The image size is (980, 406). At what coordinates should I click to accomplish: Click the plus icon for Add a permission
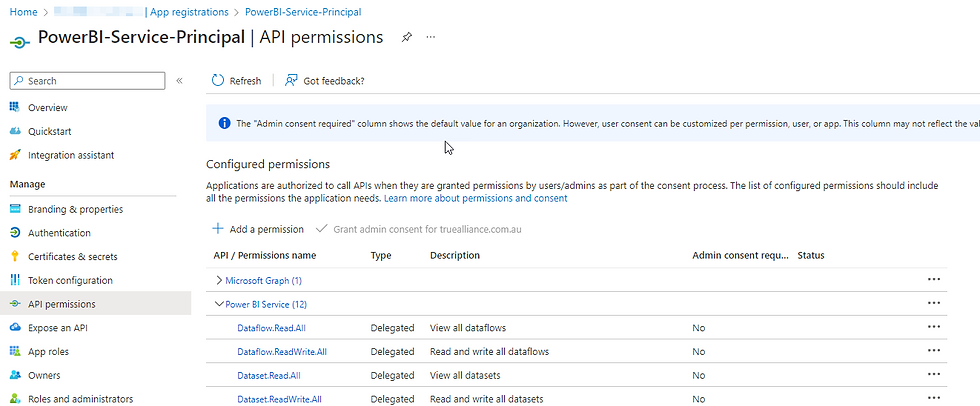(218, 229)
